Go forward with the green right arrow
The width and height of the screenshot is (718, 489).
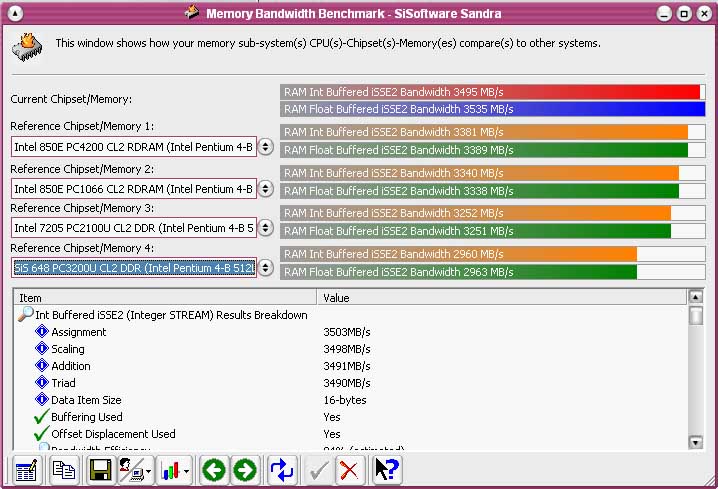245,470
